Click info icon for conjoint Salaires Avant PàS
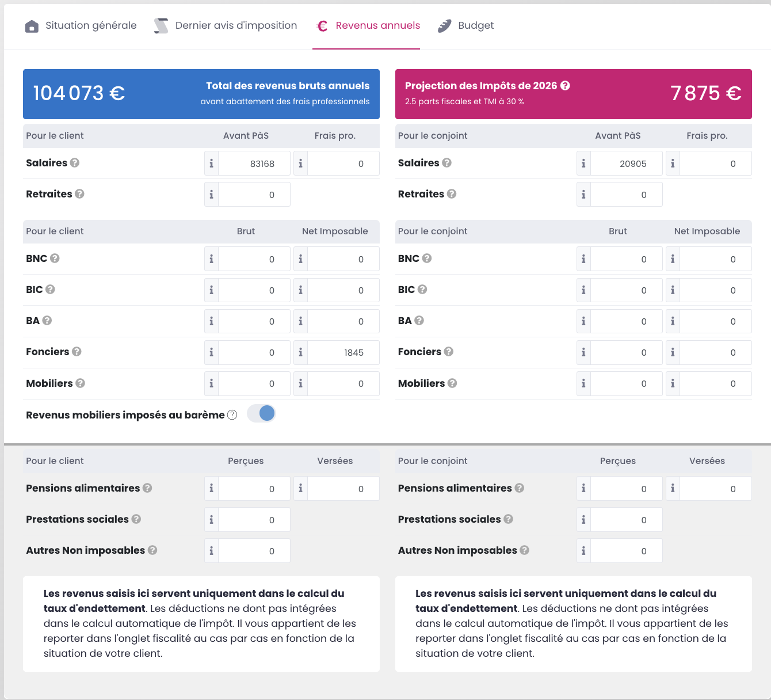The height and width of the screenshot is (700, 771). pos(583,163)
